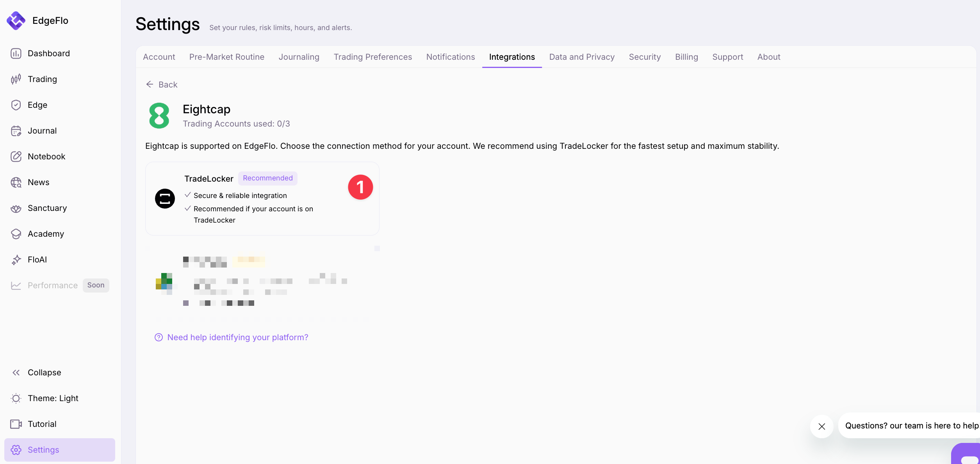Image resolution: width=980 pixels, height=464 pixels.
Task: Click the blurred second connection card
Action: pos(262,284)
